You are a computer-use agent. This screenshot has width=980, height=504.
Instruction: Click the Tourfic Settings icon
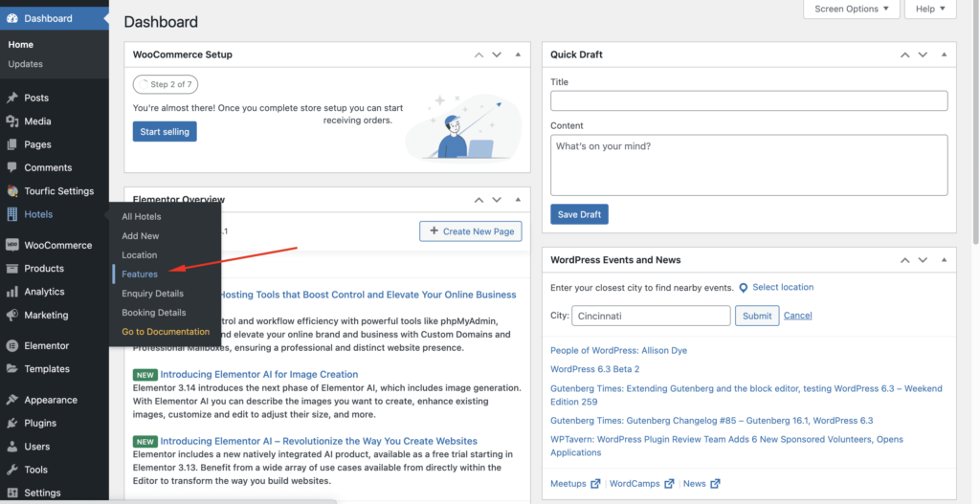(x=11, y=191)
